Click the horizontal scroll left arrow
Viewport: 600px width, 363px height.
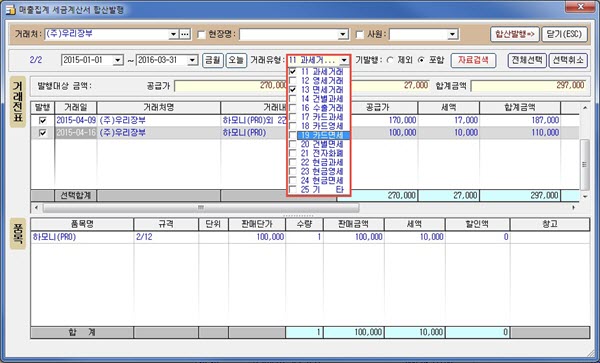[36, 208]
